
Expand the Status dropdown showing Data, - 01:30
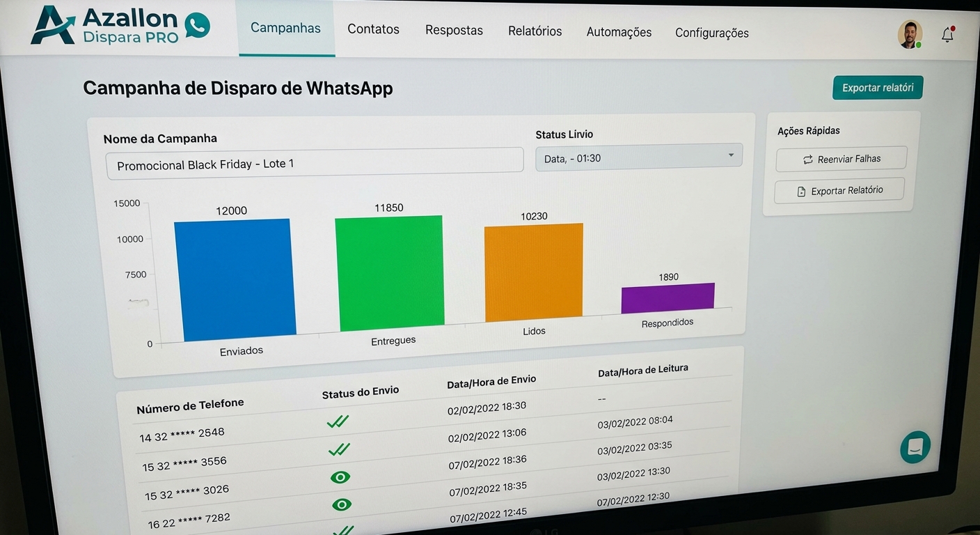639,157
